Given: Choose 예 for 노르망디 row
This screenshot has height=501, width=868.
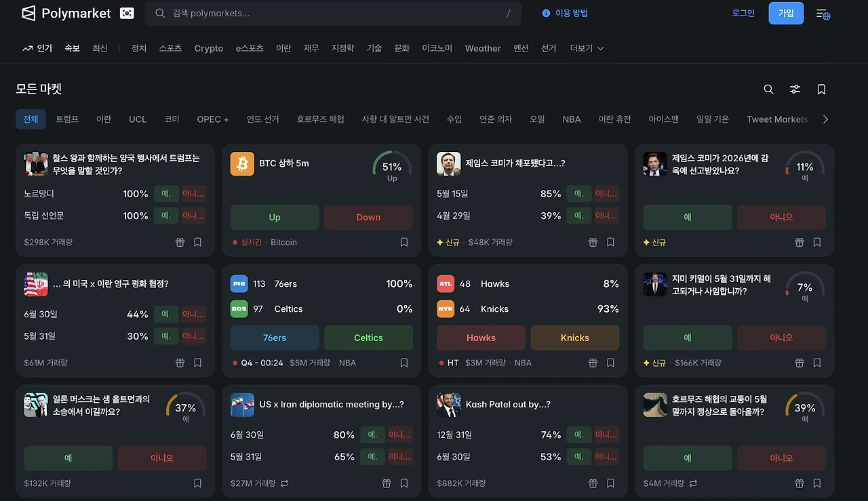Looking at the screenshot, I should coord(166,194).
